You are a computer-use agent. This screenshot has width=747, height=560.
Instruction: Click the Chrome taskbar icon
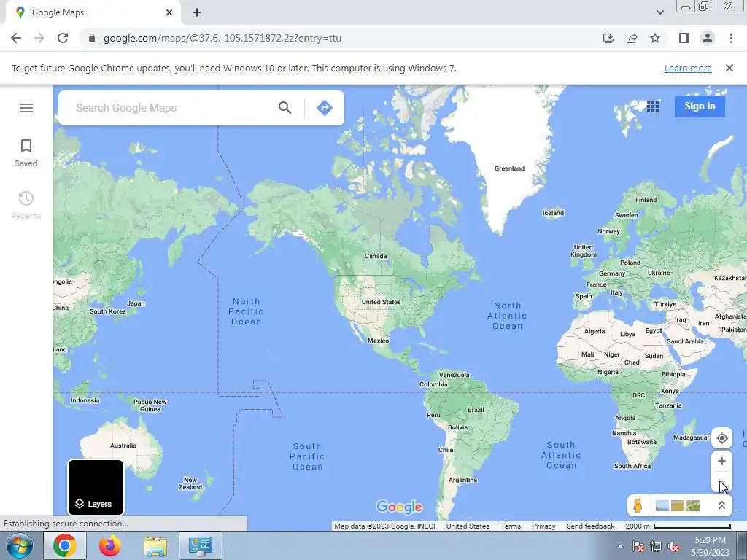(65, 545)
